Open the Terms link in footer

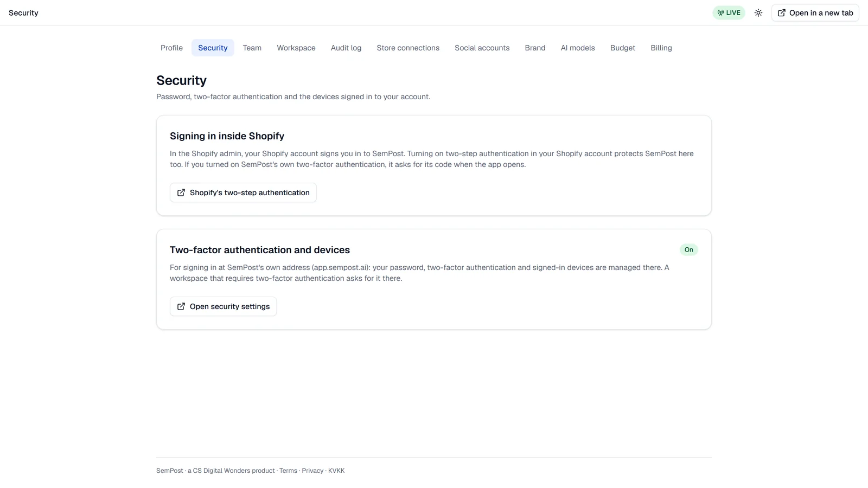pos(288,471)
